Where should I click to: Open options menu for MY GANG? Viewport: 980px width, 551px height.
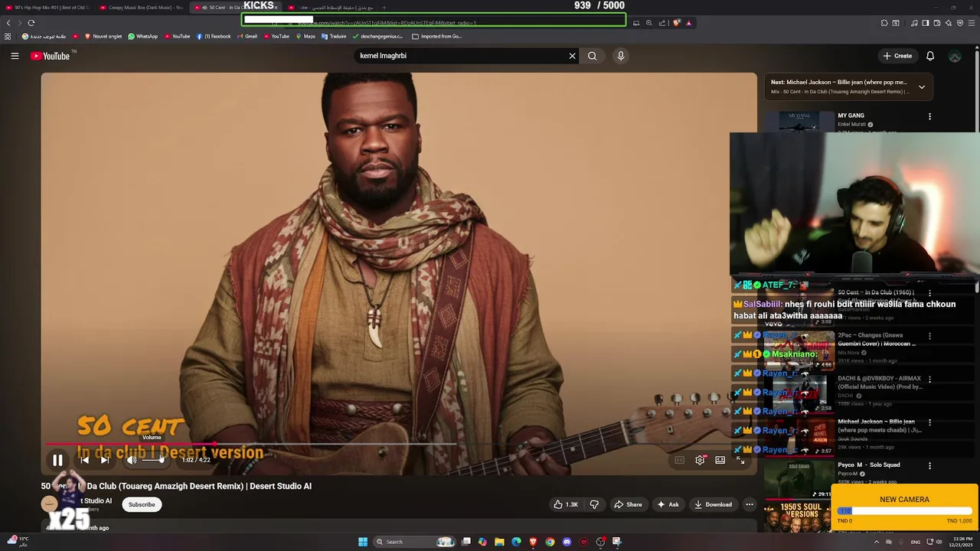[929, 116]
